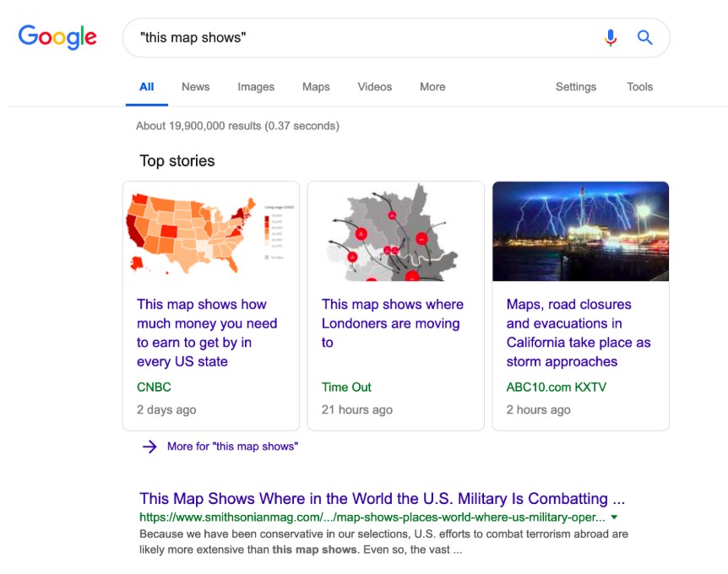Switch to the News tab

point(195,87)
